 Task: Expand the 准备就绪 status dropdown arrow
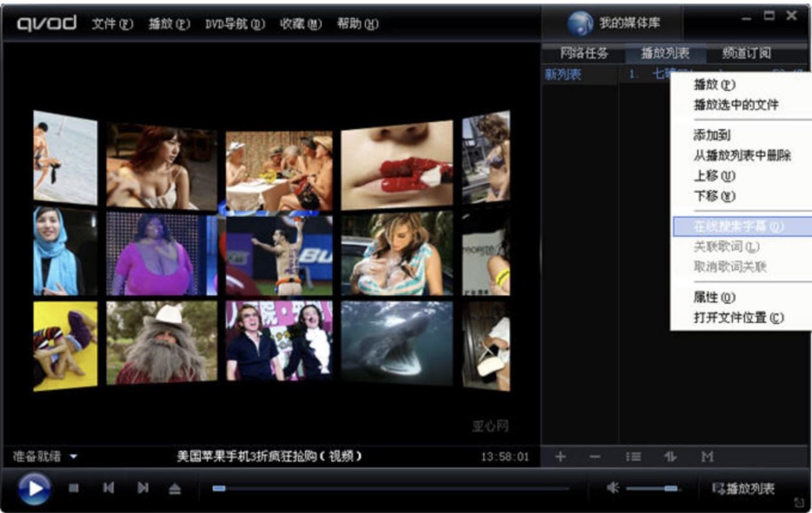coord(73,457)
